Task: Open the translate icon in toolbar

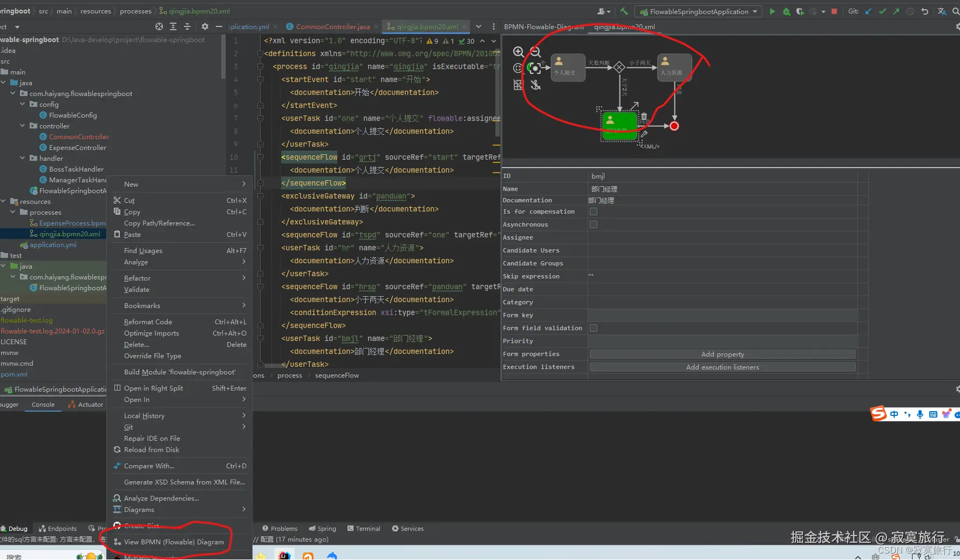Action: tap(942, 11)
